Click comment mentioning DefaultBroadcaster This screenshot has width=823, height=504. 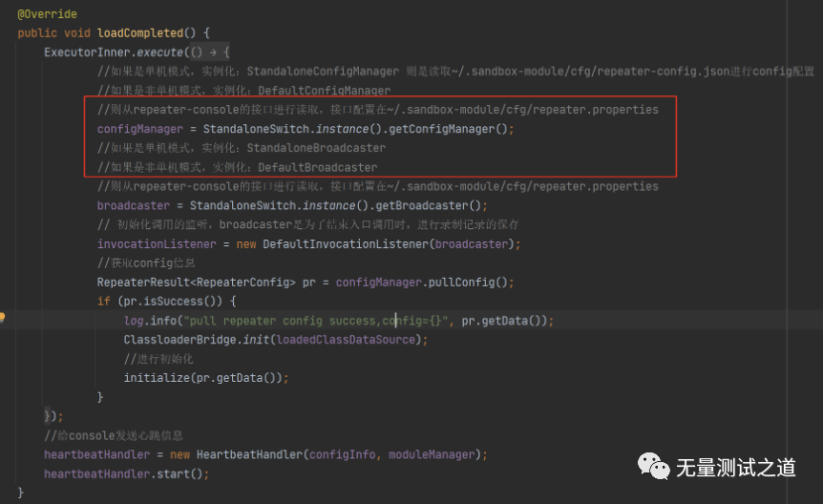coord(237,167)
